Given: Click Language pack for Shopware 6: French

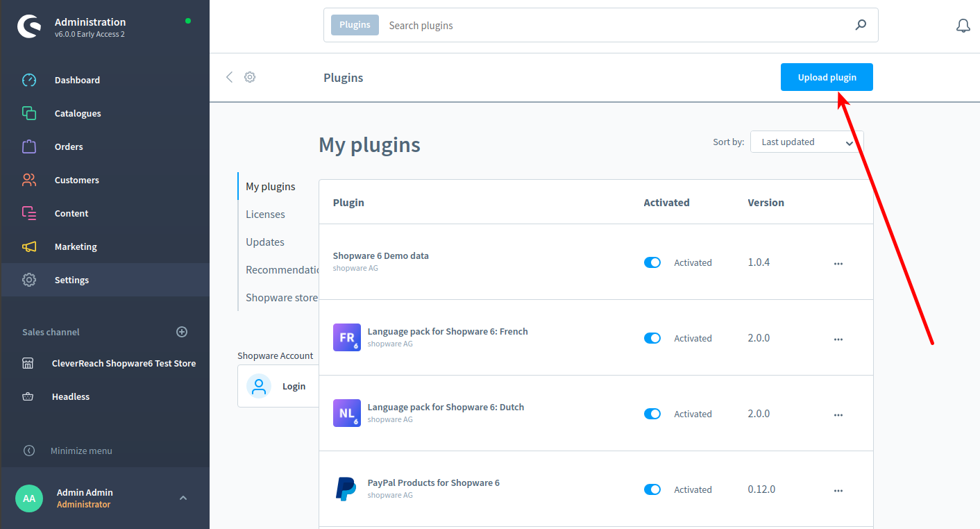Looking at the screenshot, I should [x=448, y=331].
